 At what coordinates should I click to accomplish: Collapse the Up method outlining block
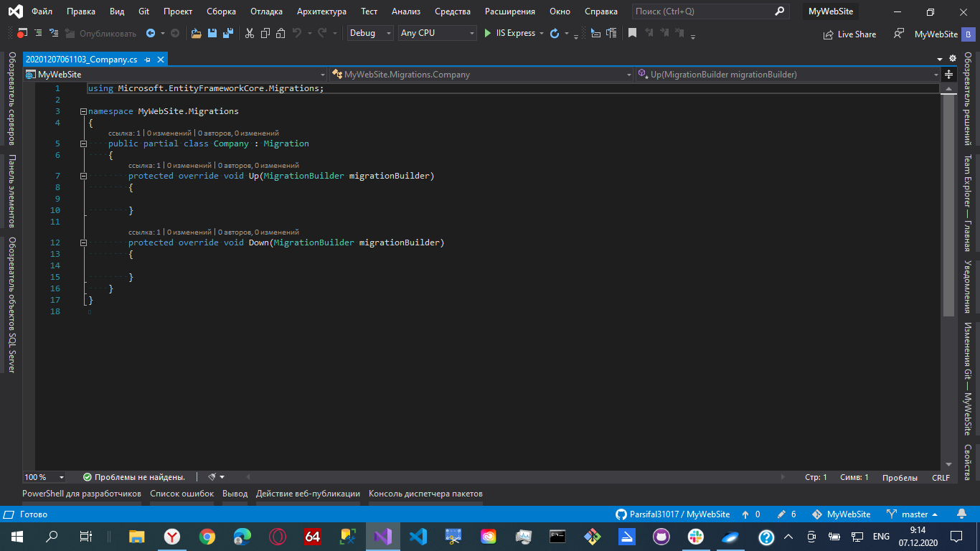83,176
